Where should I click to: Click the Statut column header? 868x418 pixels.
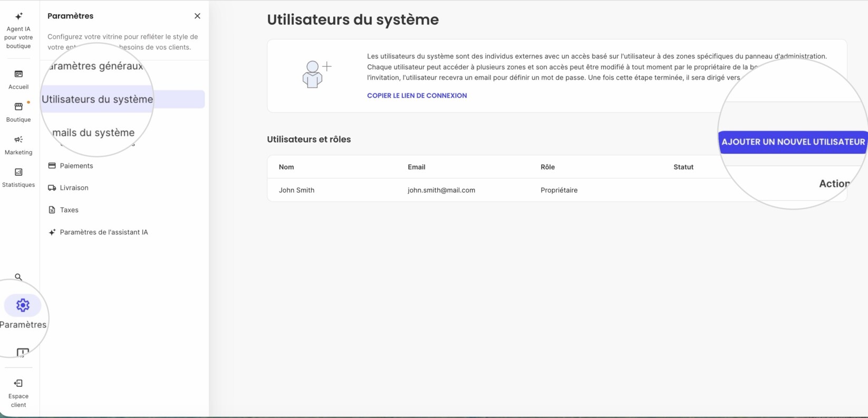(683, 167)
